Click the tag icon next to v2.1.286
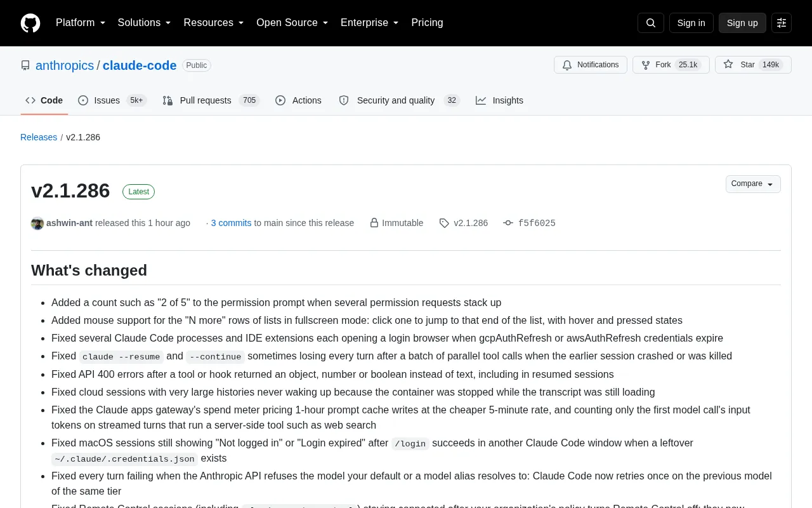The height and width of the screenshot is (508, 812). point(444,223)
